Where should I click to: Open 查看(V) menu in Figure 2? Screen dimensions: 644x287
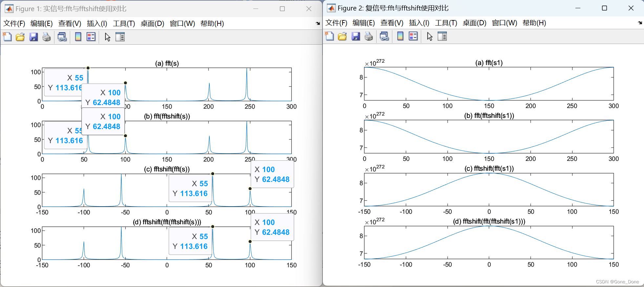click(392, 23)
